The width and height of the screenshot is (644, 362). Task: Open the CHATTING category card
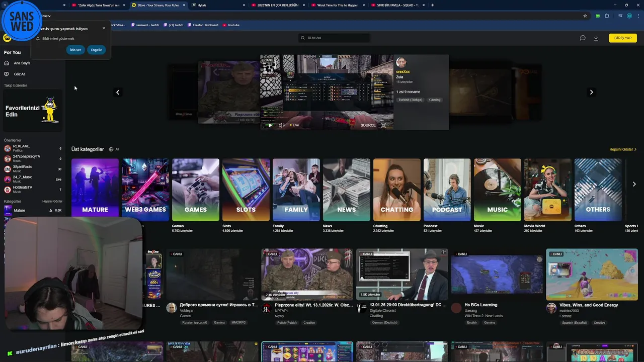397,190
